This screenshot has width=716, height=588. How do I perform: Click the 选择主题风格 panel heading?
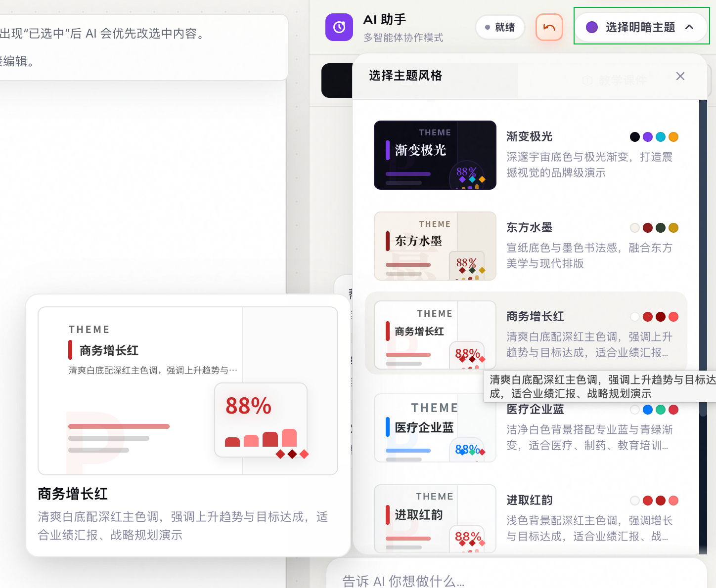pyautogui.click(x=405, y=76)
